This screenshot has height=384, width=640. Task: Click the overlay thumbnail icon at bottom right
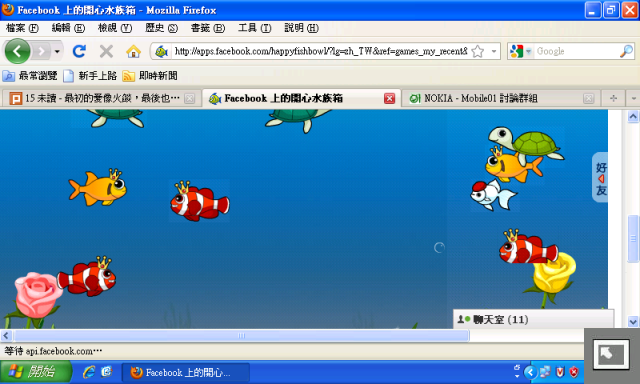pos(611,354)
